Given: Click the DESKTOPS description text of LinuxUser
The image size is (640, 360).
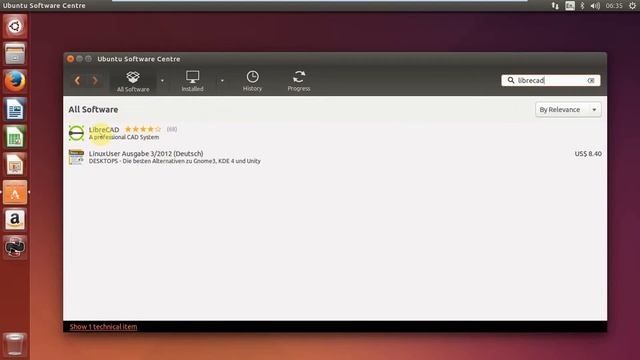Looking at the screenshot, I should pos(175,161).
